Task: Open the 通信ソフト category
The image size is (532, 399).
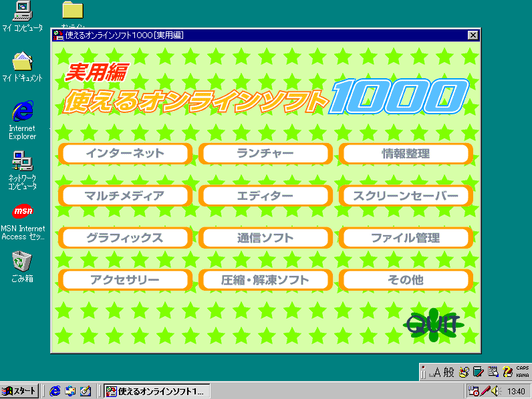Action: tap(265, 238)
